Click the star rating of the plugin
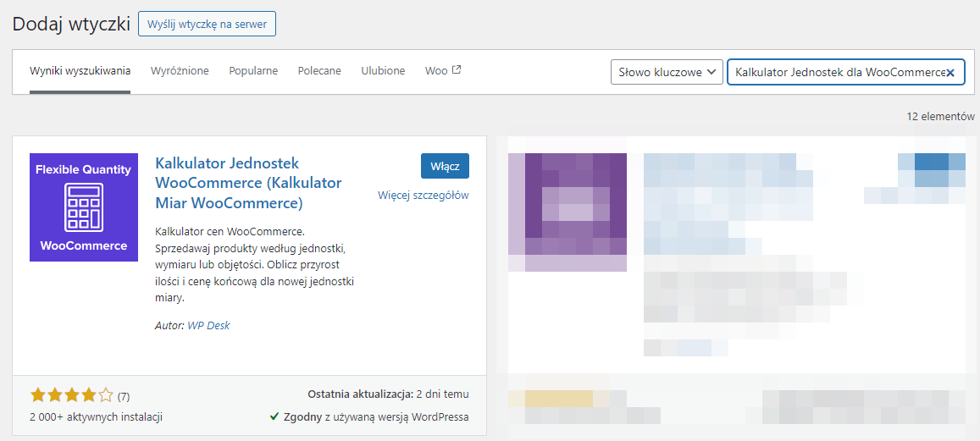Viewport: 980px width, 441px height. (x=72, y=395)
